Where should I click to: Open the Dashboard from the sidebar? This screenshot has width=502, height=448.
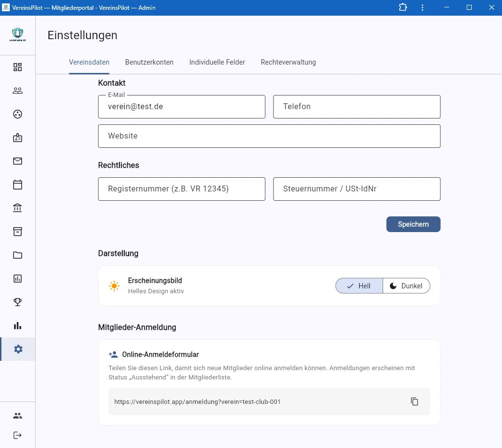pos(18,67)
